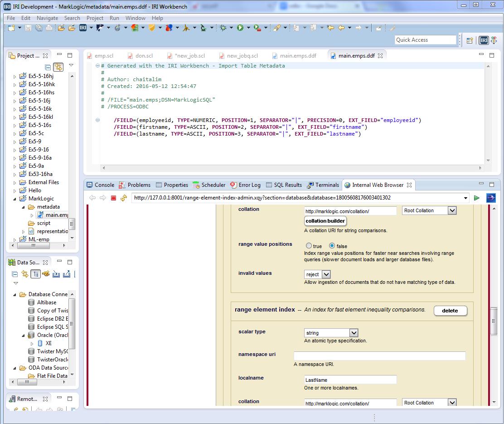Toggle Link with Editor in the Project Explorer
Image resolution: width=504 pixels, height=424 pixels.
point(58,67)
